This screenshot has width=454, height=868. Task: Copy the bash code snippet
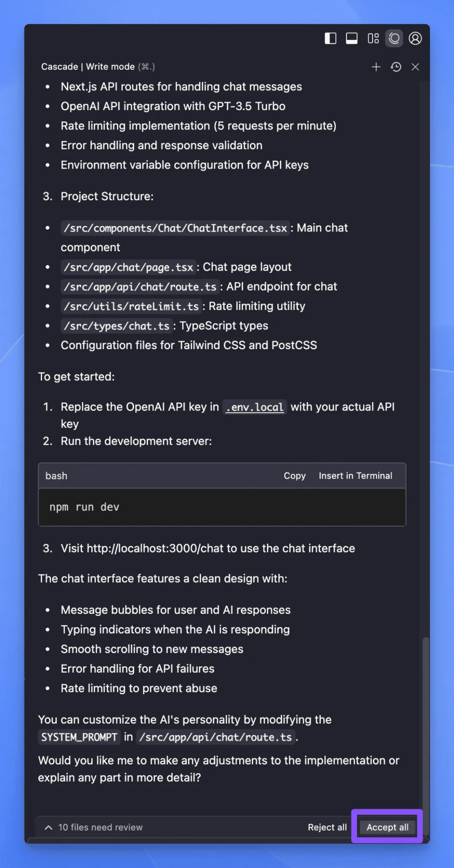point(294,476)
